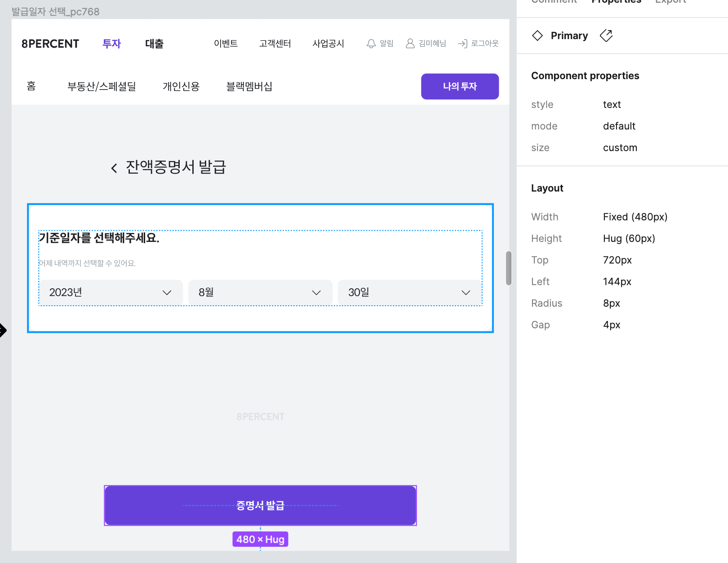Click the user profile icon beside 김미혜님
The height and width of the screenshot is (563, 728).
[x=410, y=44]
